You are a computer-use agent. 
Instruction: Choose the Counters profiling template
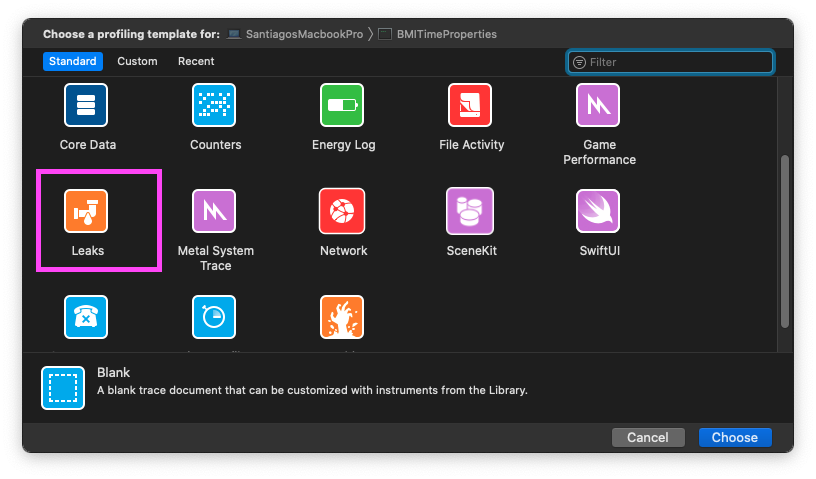coord(214,105)
